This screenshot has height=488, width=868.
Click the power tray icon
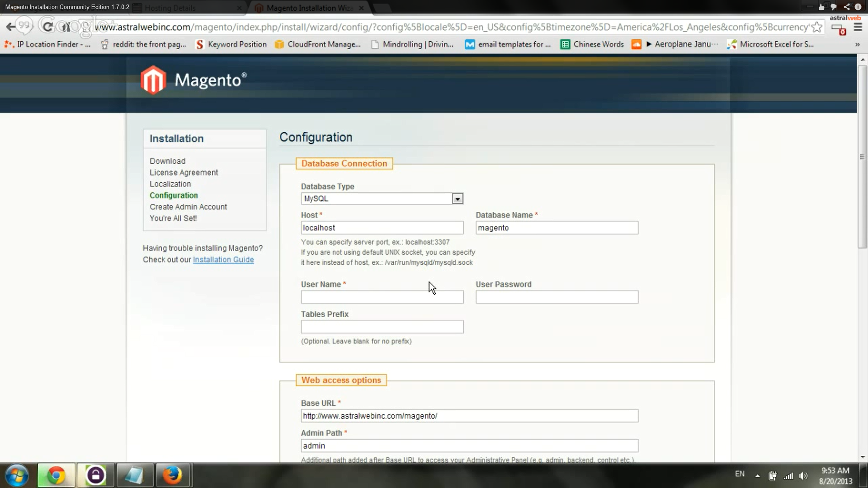773,475
